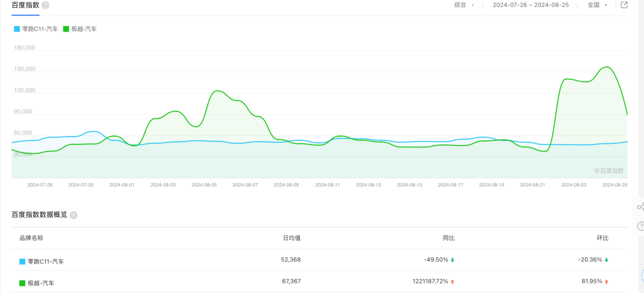Screen dimensions: 644x293
Task: Click the 环比 column header
Action: pyautogui.click(x=602, y=238)
